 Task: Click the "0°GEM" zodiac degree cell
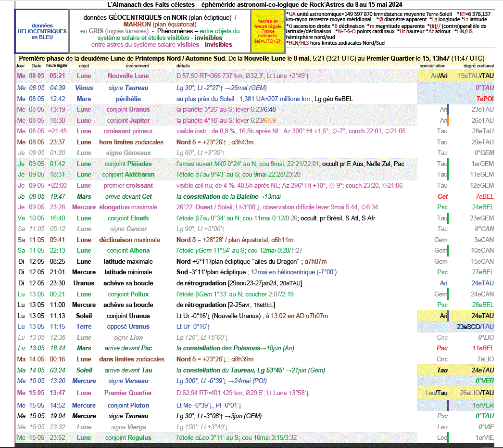[x=484, y=153]
